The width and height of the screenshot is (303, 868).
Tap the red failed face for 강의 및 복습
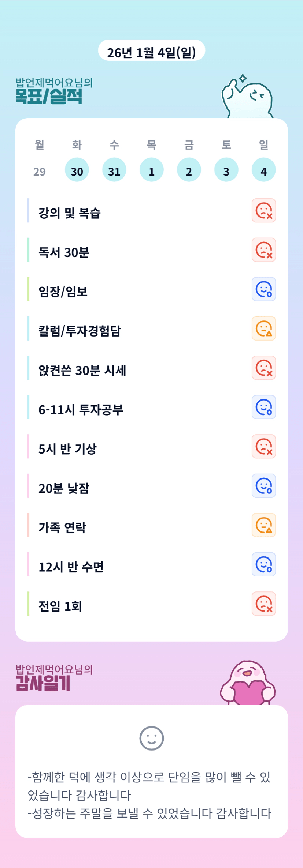pyautogui.click(x=263, y=210)
